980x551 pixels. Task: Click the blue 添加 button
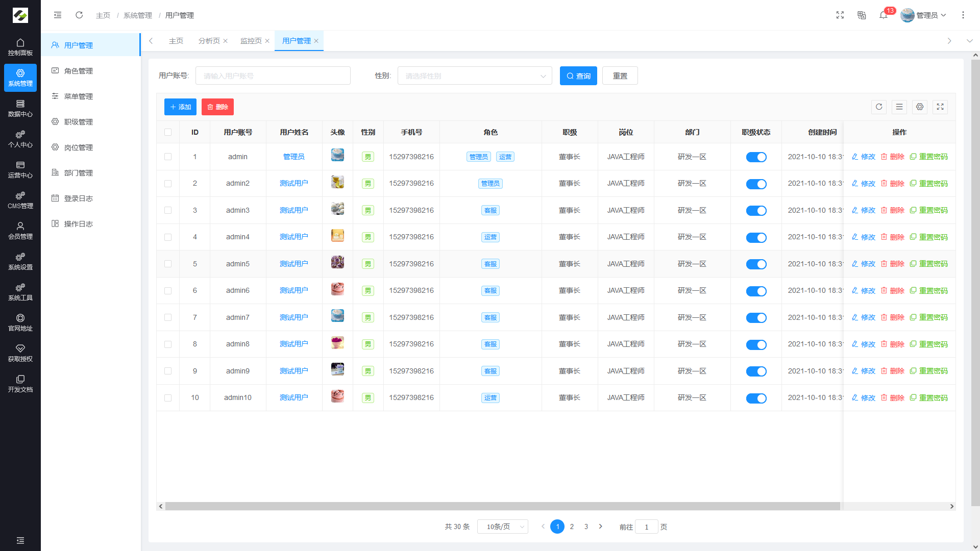coord(180,107)
